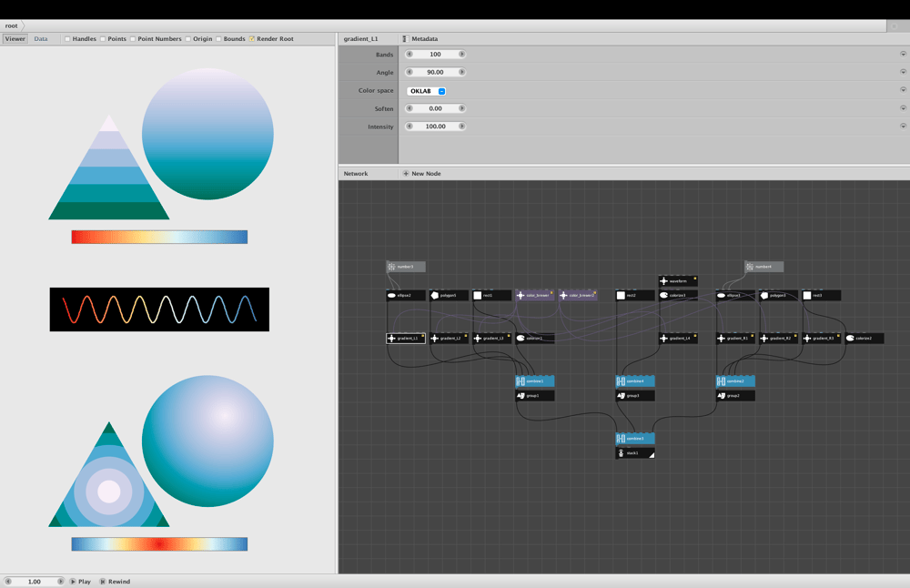This screenshot has width=910, height=588.
Task: Step the frame number forward
Action: pyautogui.click(x=60, y=582)
